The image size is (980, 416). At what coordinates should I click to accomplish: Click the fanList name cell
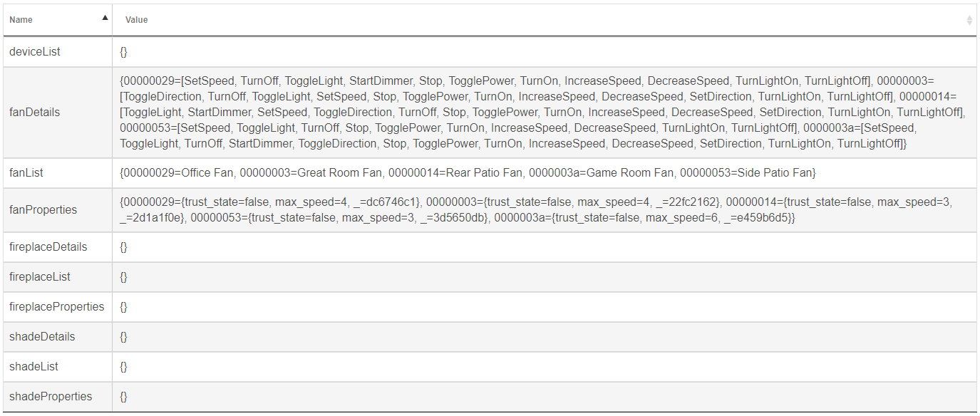[x=58, y=172]
